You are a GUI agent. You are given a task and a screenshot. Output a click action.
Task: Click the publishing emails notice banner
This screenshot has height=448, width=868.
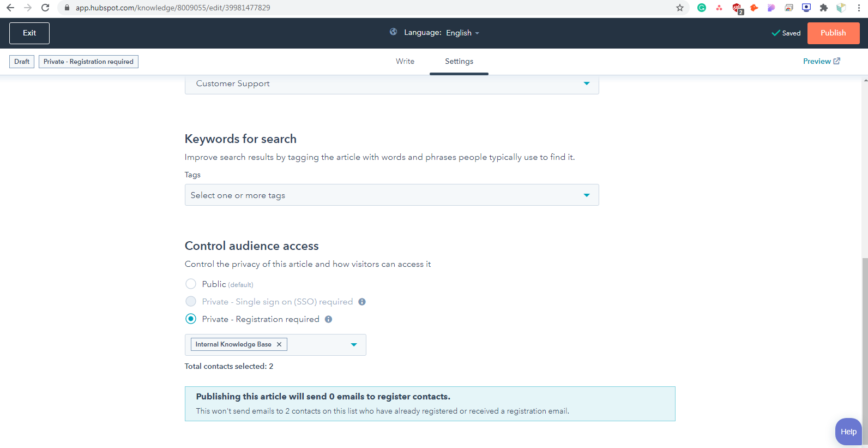(430, 404)
